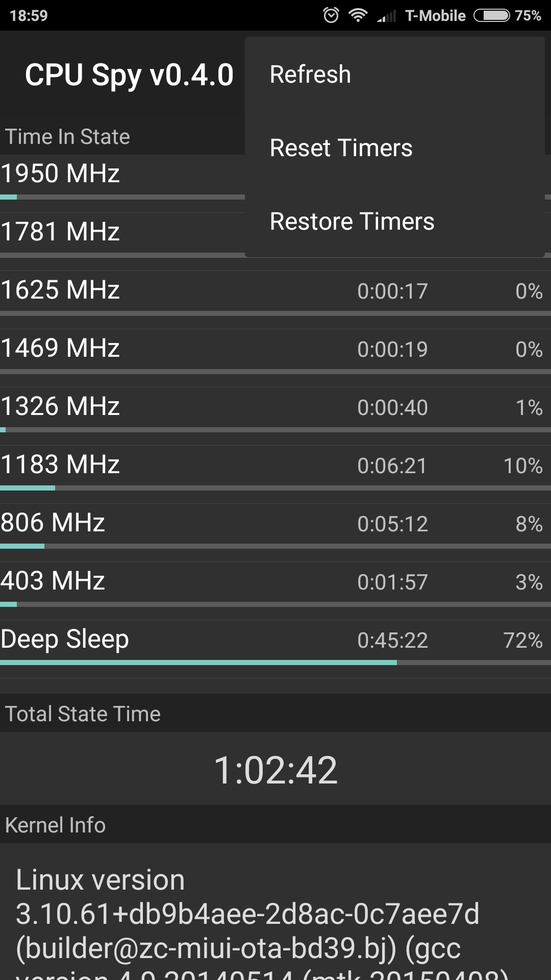Tap the CPU Spy v0.4.0 title

click(x=129, y=75)
